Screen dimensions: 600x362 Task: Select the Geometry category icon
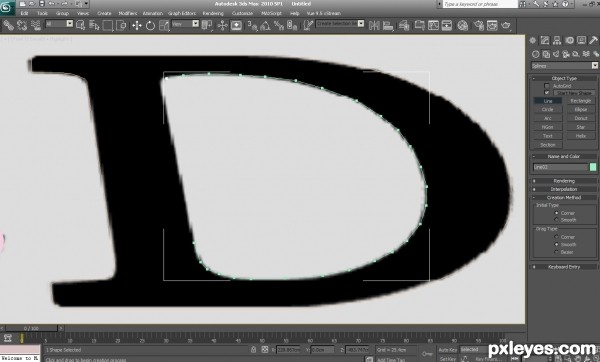[536, 54]
